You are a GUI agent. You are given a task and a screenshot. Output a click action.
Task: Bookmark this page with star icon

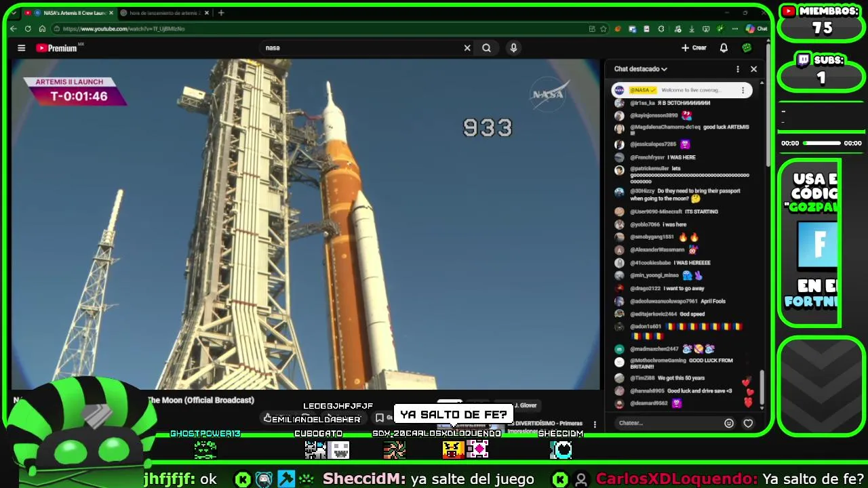(x=604, y=28)
